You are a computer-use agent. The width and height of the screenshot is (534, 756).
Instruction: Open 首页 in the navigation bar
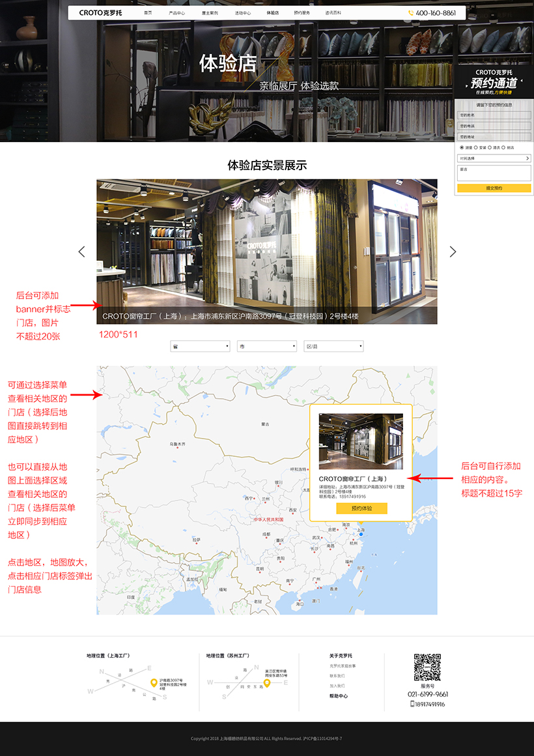point(148,13)
